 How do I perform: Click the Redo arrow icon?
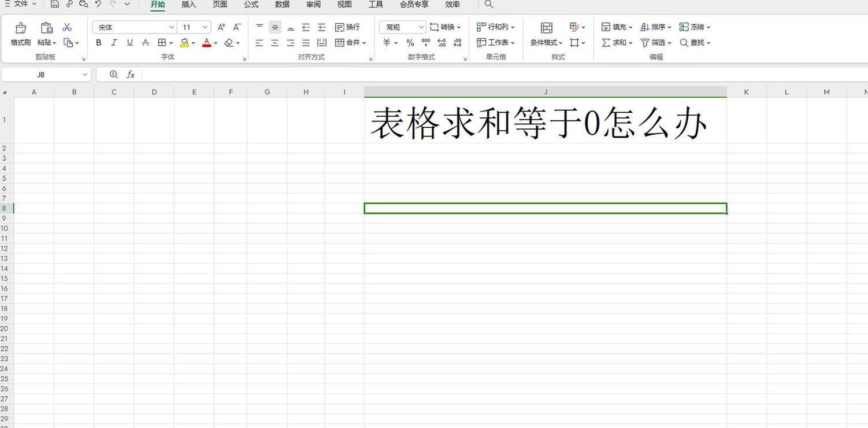[x=113, y=4]
